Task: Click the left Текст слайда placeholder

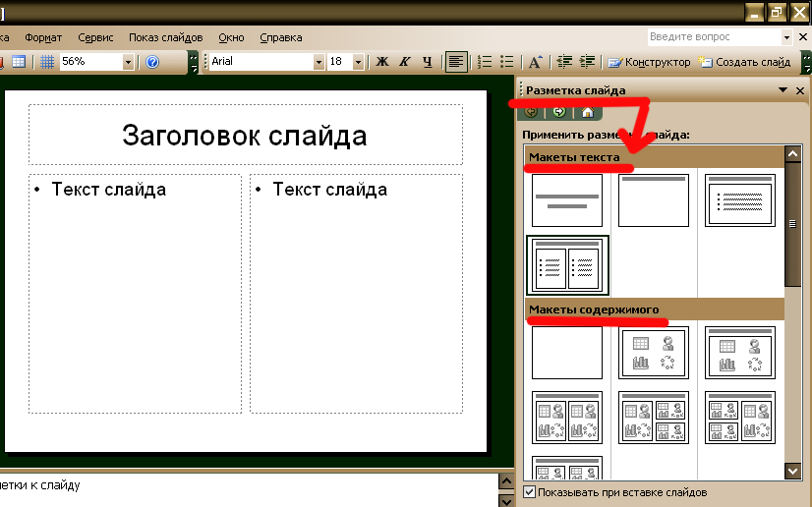Action: 135,294
